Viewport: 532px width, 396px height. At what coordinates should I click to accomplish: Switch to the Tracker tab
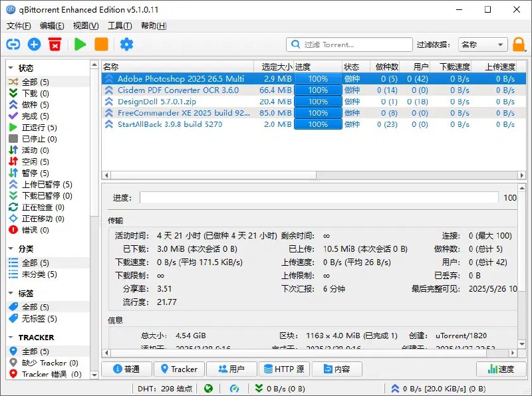178,369
